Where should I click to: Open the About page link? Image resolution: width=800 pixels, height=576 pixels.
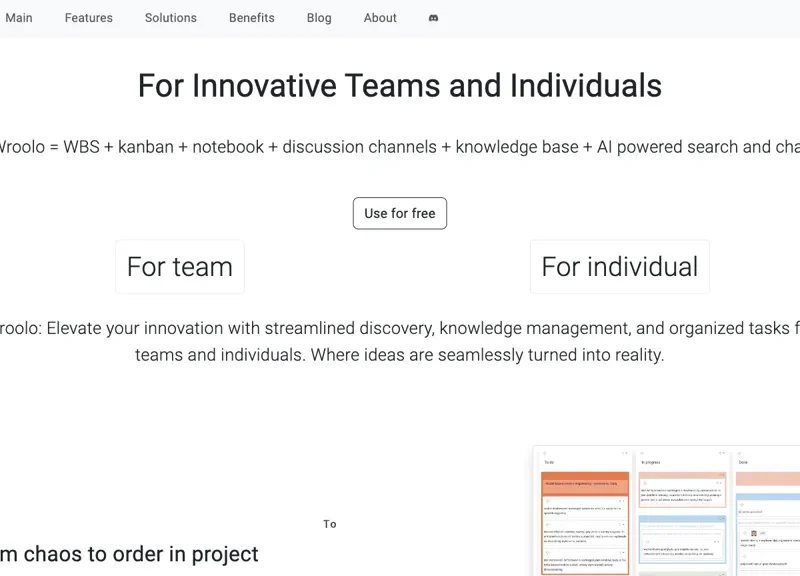pos(380,18)
